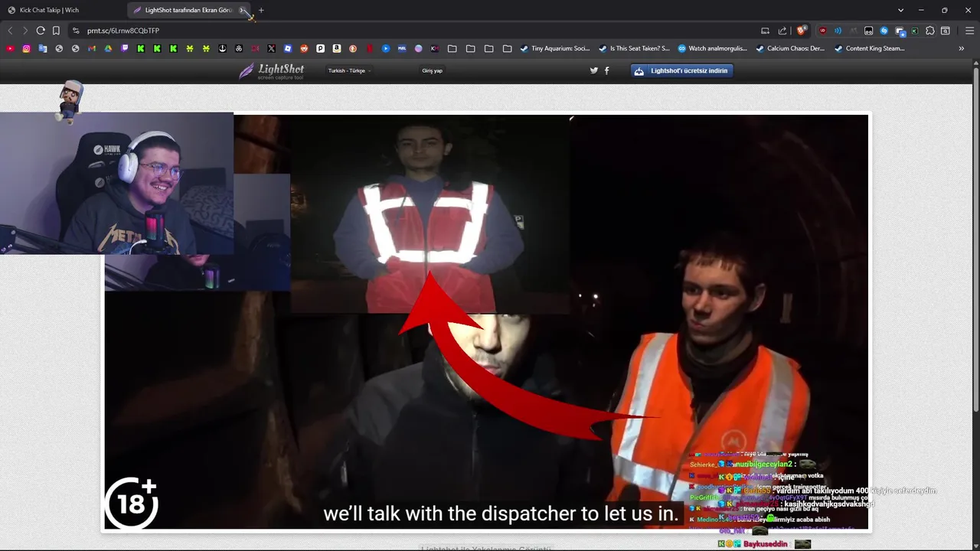Click the Shazam extension icon
The width and height of the screenshot is (980, 551).
tap(884, 31)
